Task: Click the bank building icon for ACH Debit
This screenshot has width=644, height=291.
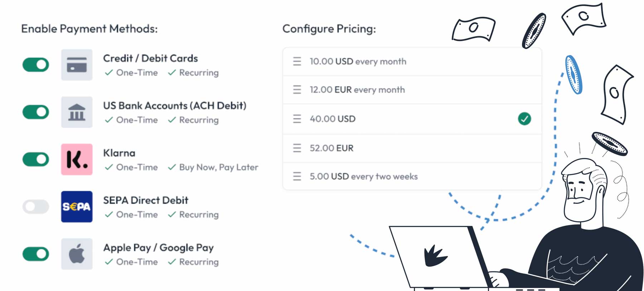Action: pyautogui.click(x=77, y=112)
